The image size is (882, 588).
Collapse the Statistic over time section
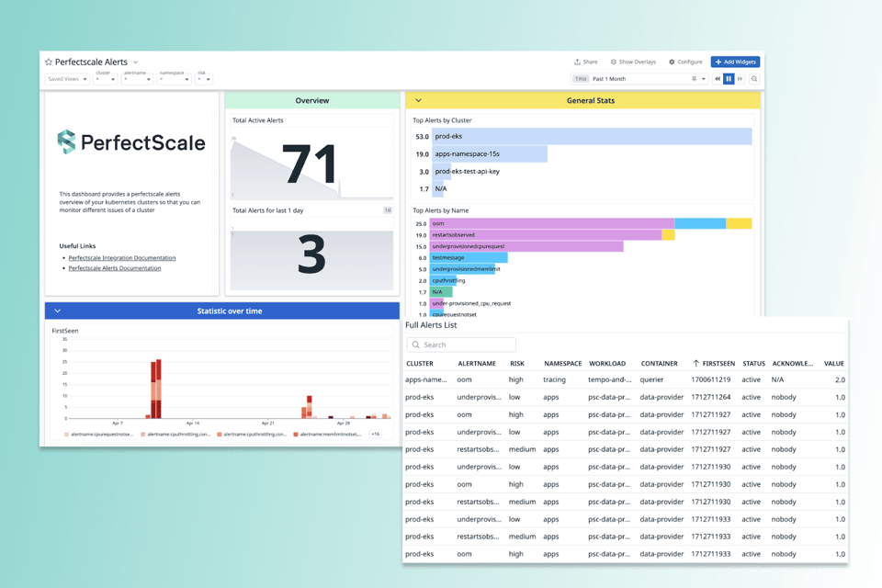pos(57,311)
